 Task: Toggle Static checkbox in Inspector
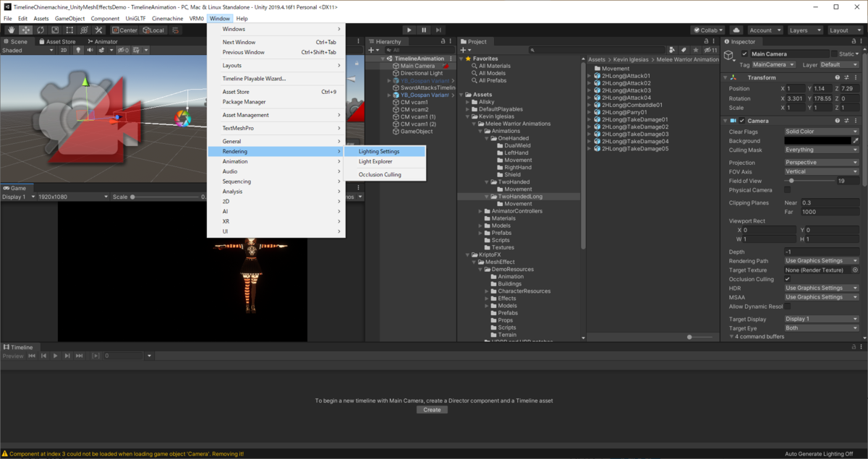click(x=834, y=54)
